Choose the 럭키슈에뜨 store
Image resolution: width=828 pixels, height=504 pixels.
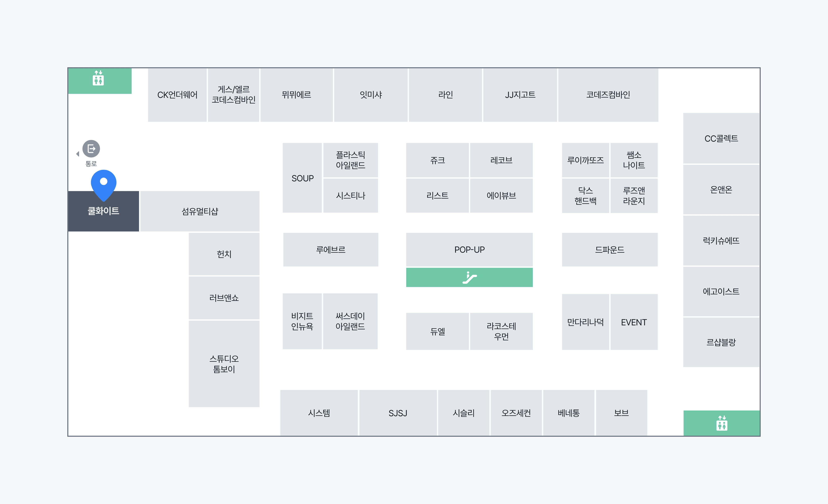click(721, 241)
